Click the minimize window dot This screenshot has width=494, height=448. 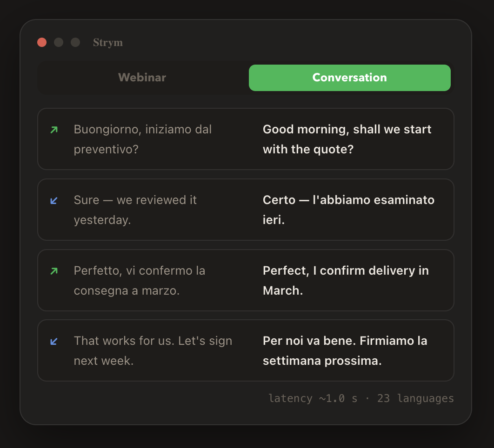[59, 42]
